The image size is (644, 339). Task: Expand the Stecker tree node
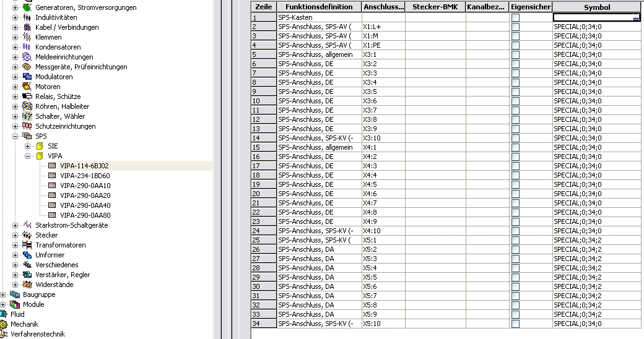coord(15,235)
